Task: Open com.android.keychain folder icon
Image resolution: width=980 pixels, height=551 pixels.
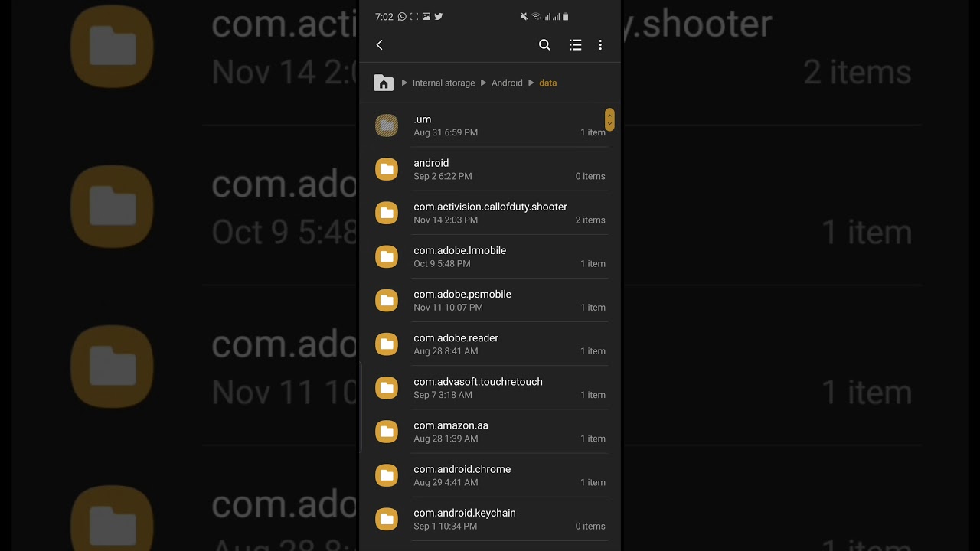Action: click(387, 519)
